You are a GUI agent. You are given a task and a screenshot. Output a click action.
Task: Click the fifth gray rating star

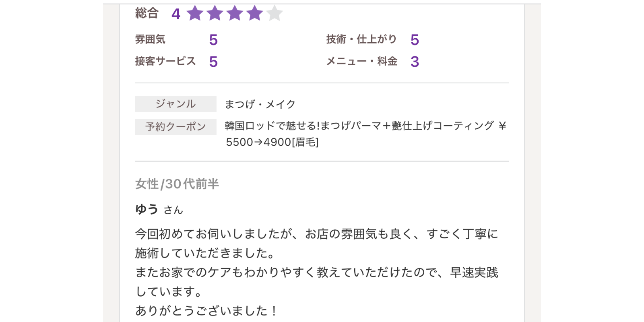click(x=274, y=13)
